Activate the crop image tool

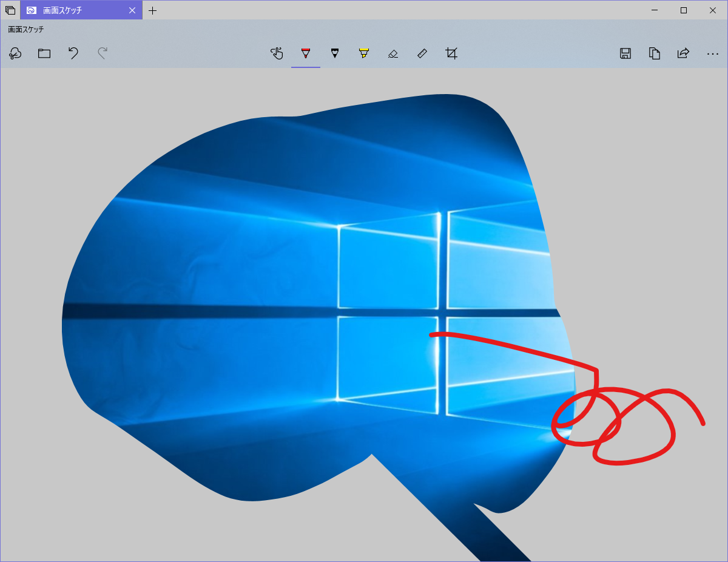point(451,53)
